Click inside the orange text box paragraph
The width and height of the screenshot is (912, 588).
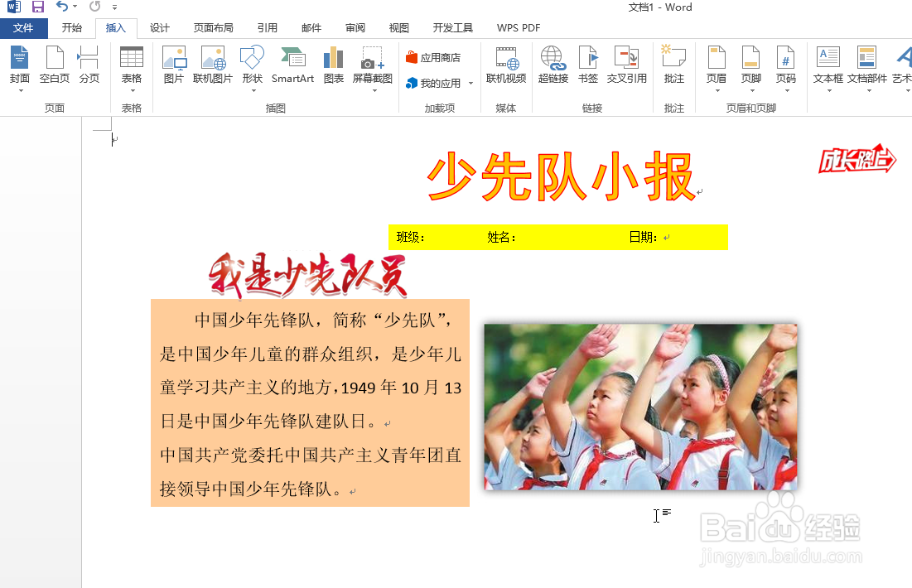point(310,403)
